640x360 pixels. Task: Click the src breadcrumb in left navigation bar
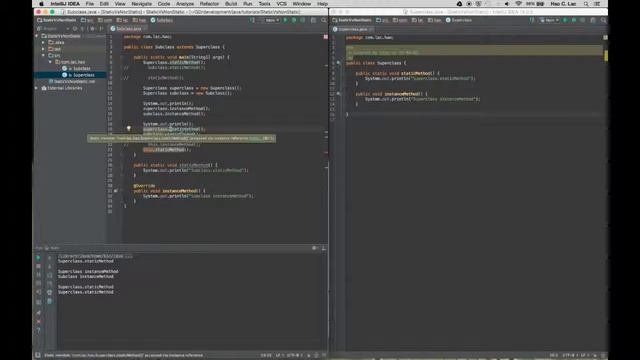87,20
